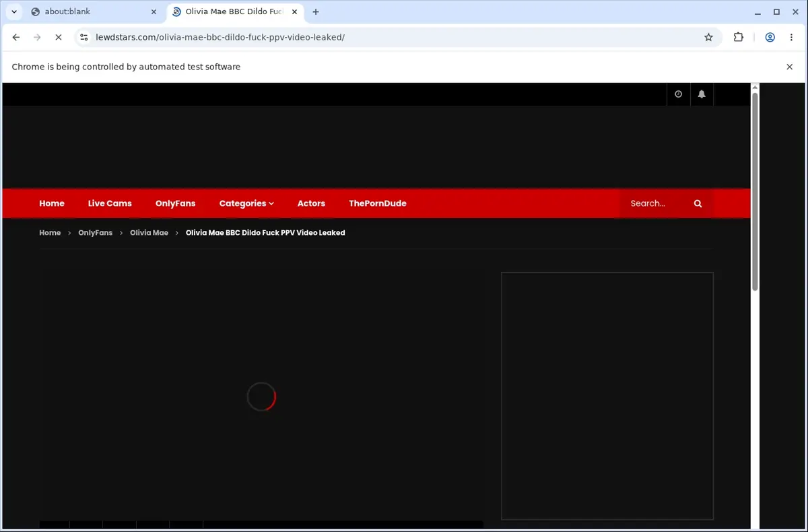The height and width of the screenshot is (532, 808).
Task: Close the about:blank tab
Action: 154,11
